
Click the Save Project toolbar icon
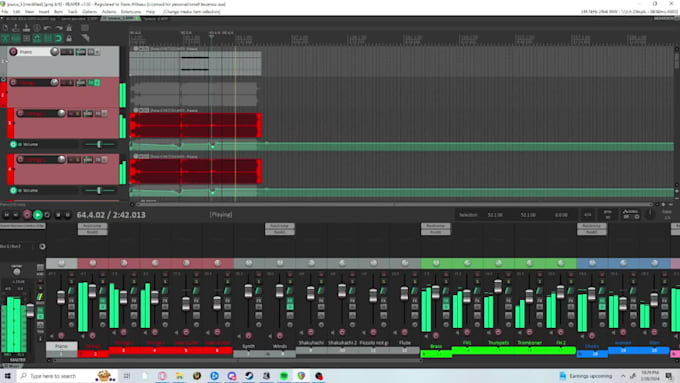click(x=26, y=28)
